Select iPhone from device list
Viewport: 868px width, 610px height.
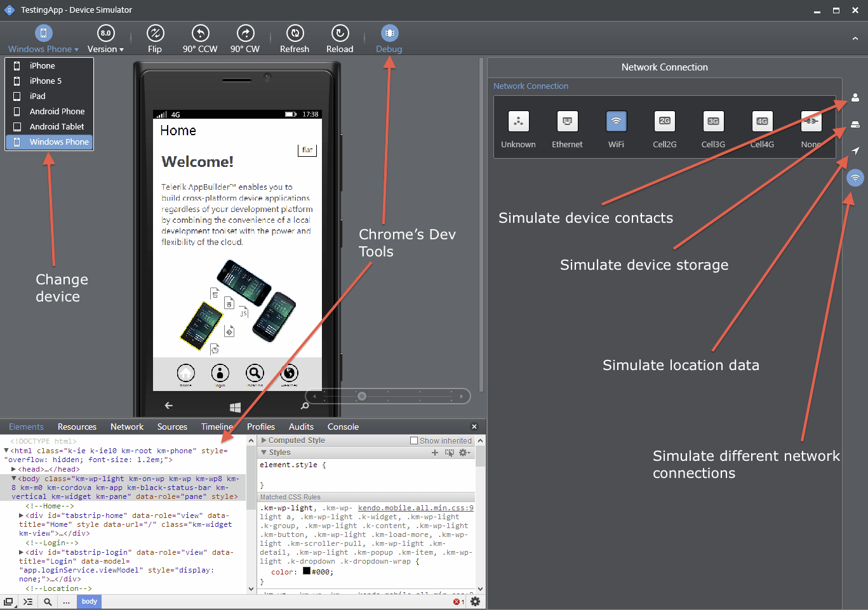tap(50, 65)
